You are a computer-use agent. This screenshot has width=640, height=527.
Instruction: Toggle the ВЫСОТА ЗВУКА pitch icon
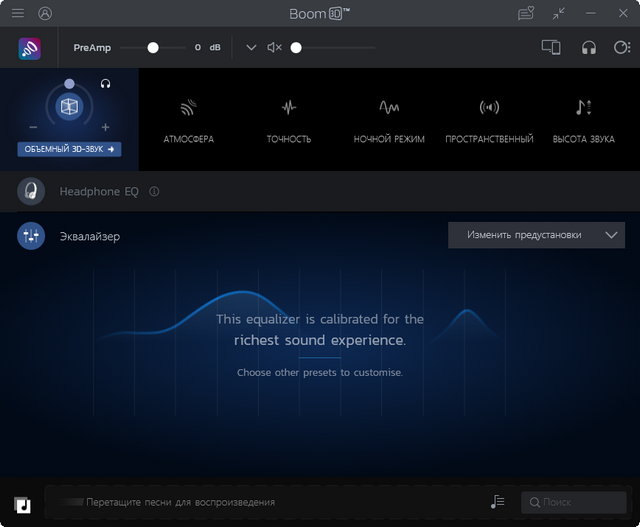pyautogui.click(x=584, y=107)
